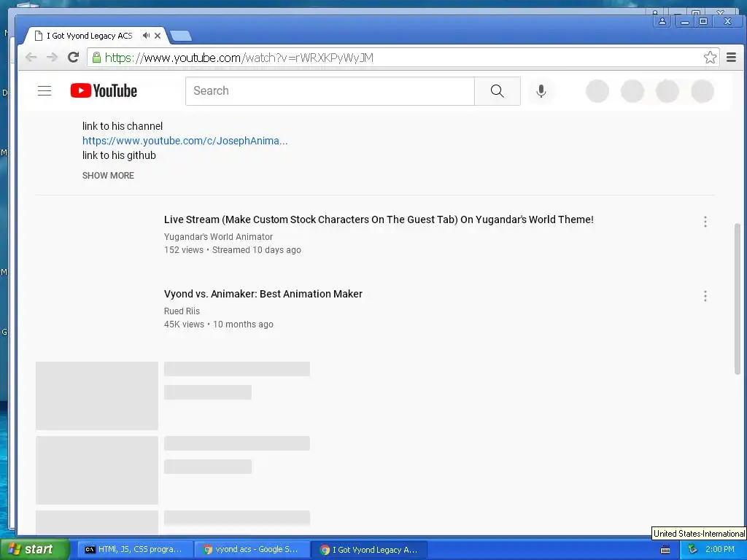747x560 pixels.
Task: Open the YouTube guide hamburger menu
Action: 44,91
